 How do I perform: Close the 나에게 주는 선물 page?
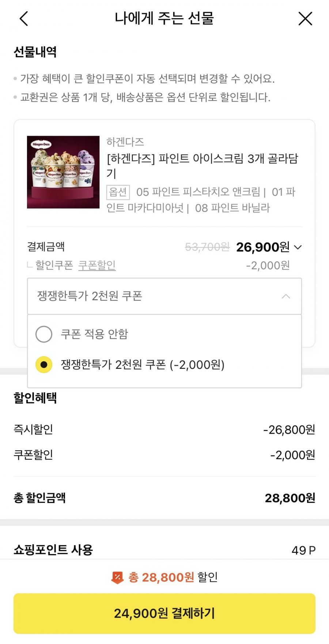(305, 19)
